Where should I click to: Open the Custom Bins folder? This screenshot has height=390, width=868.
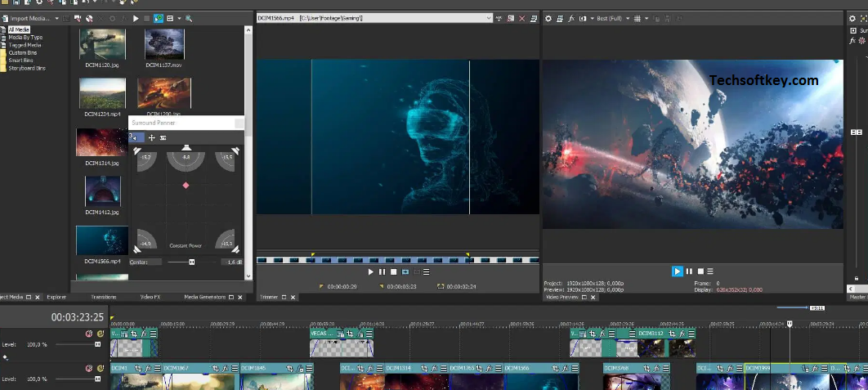point(23,52)
